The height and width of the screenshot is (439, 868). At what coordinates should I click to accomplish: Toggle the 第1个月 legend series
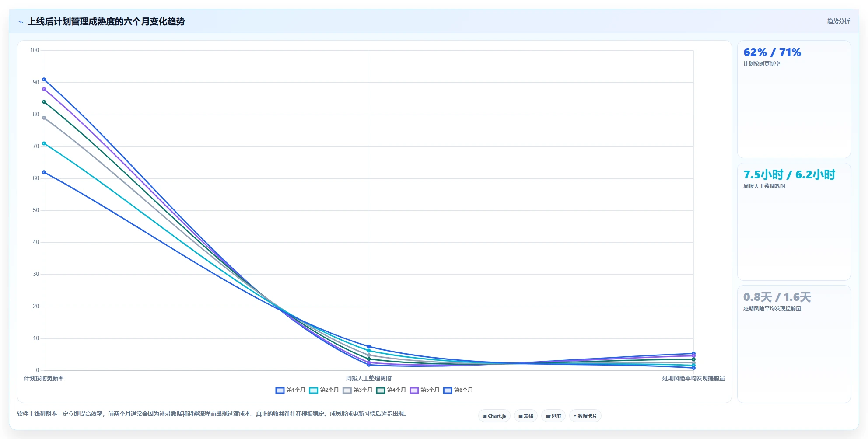[290, 390]
